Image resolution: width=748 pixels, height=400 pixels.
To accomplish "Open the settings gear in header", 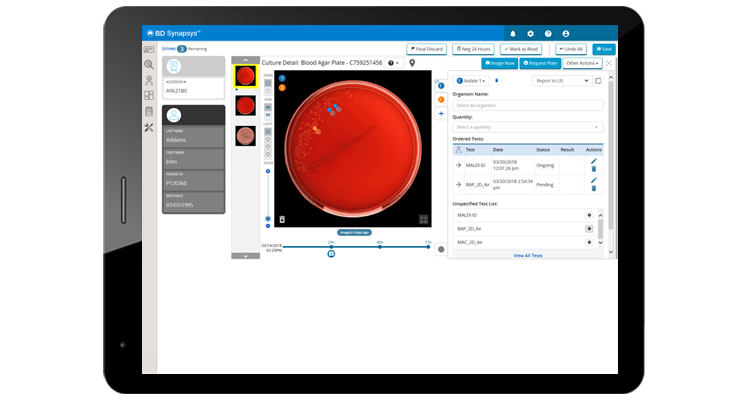I will pos(531,33).
